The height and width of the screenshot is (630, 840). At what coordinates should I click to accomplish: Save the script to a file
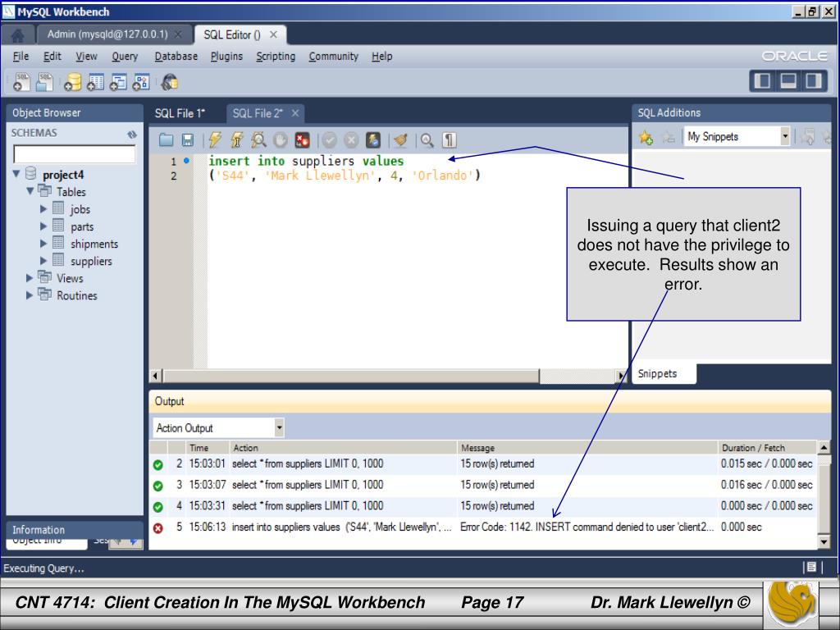[x=188, y=139]
